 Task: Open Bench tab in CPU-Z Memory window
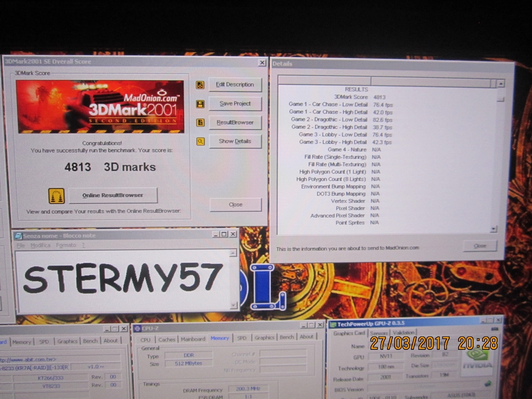coord(287,337)
